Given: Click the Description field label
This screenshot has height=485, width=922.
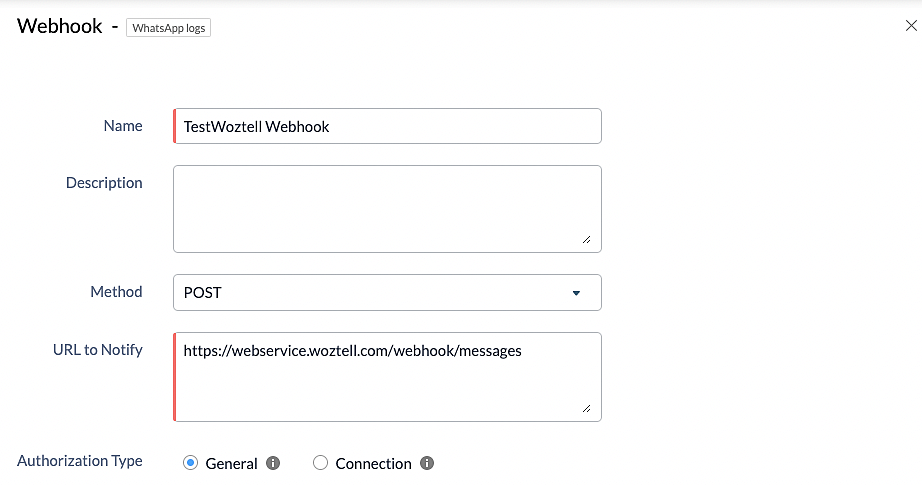Looking at the screenshot, I should click(104, 183).
